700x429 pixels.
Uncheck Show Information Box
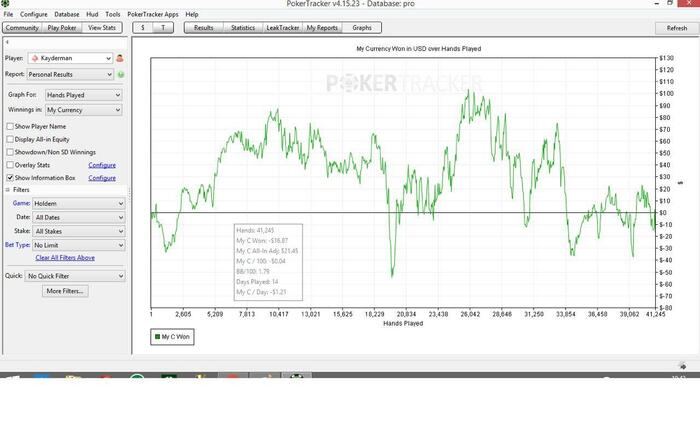tap(10, 178)
